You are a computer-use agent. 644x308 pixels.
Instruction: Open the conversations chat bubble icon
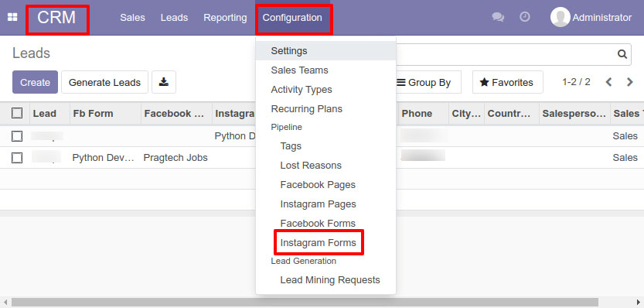coord(498,17)
